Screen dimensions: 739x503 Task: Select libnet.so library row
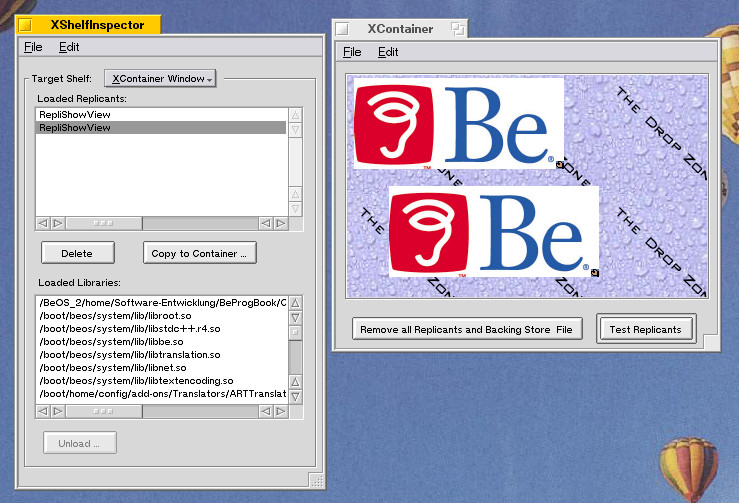pos(161,368)
